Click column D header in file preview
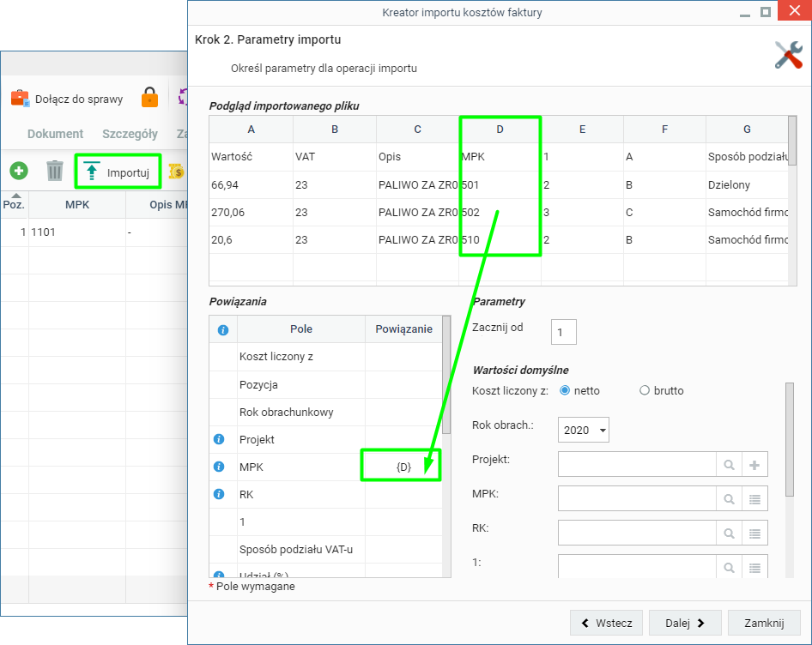 coord(500,130)
